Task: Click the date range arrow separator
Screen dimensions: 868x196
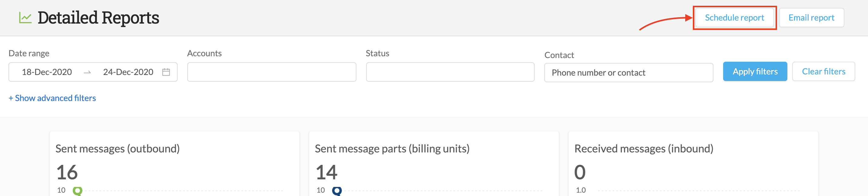Action: 87,72
